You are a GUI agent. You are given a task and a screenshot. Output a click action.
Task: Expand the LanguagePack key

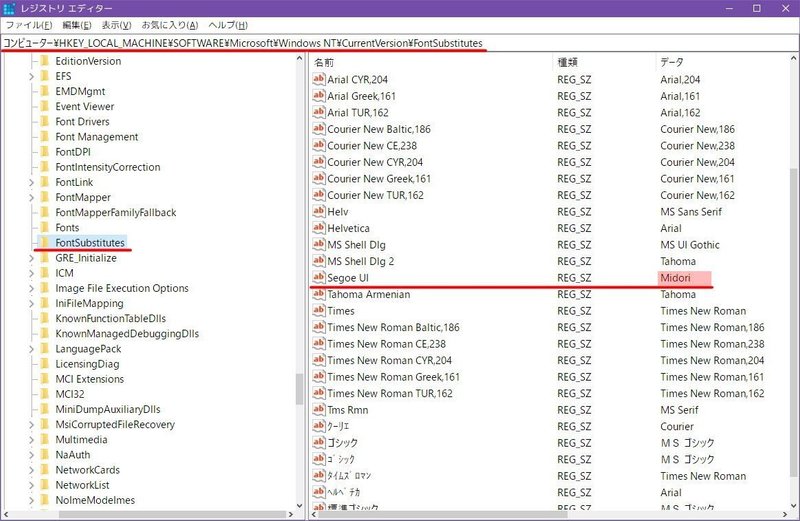[31, 349]
